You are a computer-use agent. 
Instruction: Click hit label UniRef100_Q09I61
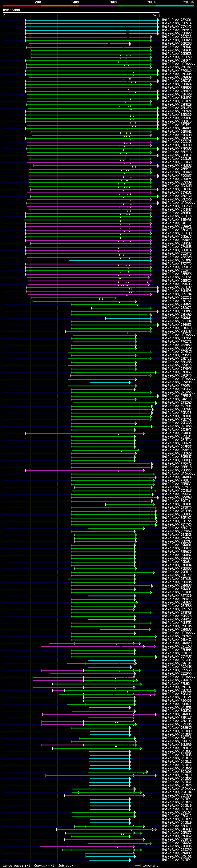177,856
